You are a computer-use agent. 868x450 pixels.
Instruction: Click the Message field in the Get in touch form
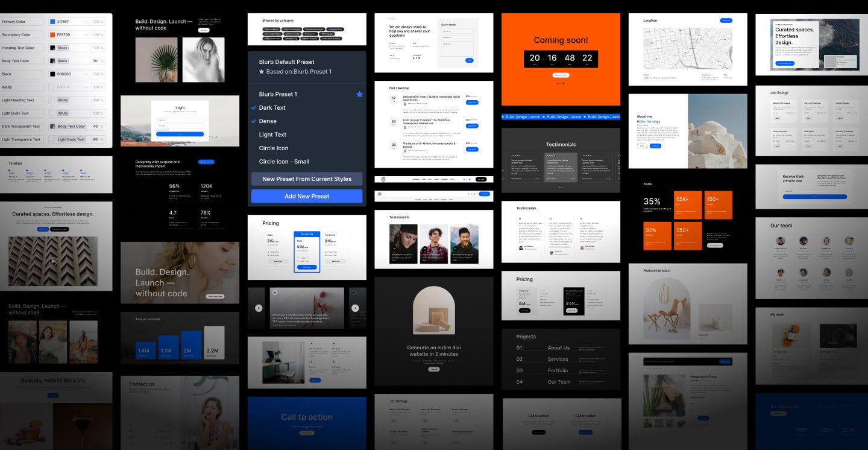[x=458, y=49]
